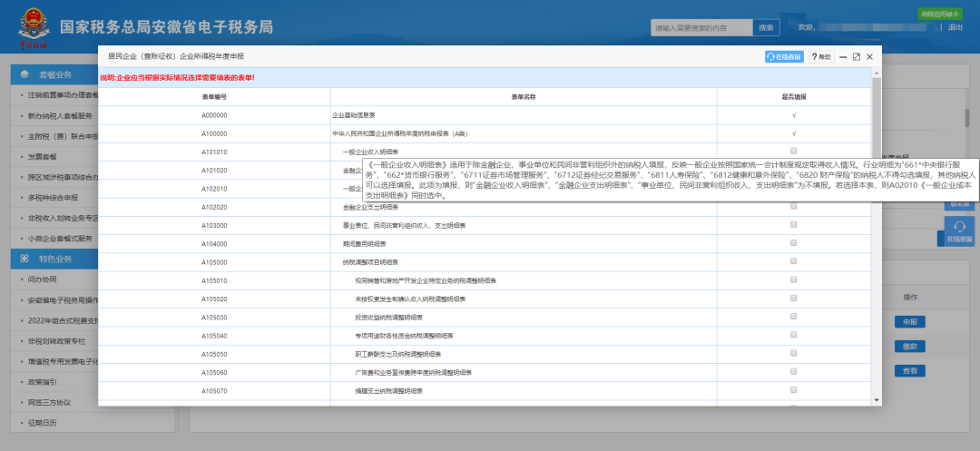The width and height of the screenshot is (980, 451).
Task: Click the 套餐业务 section header
Action: coord(55,75)
